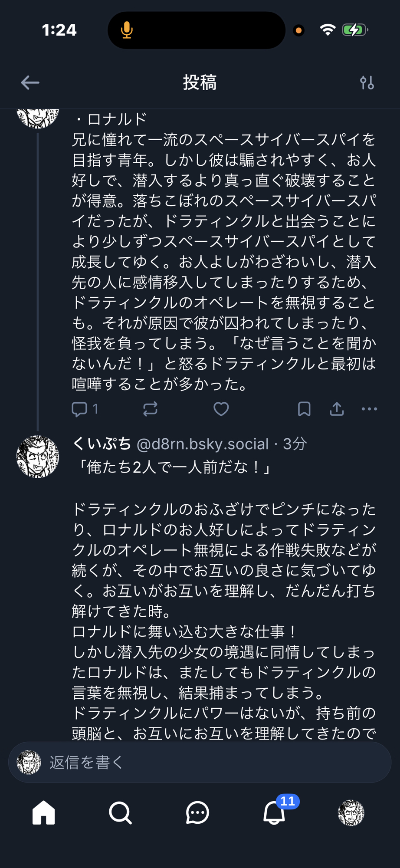Image resolution: width=400 pixels, height=868 pixels.
Task: Open thread display settings icon
Action: pos(367,82)
